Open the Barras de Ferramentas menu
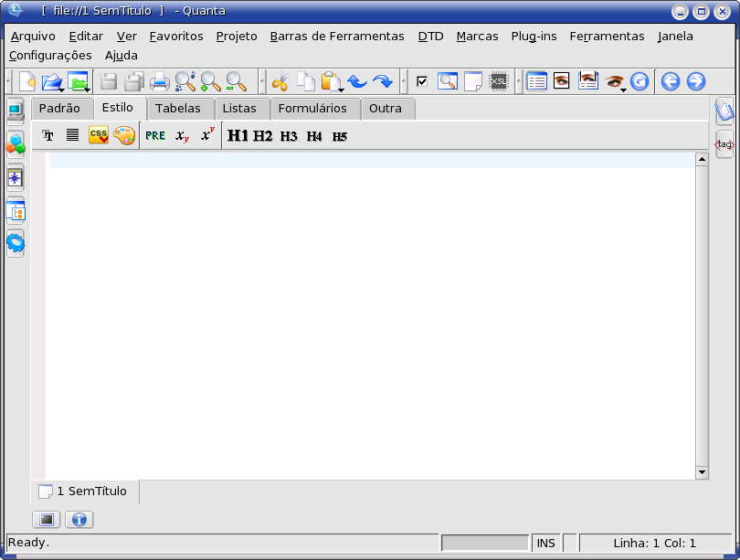The width and height of the screenshot is (740, 560). tap(337, 37)
